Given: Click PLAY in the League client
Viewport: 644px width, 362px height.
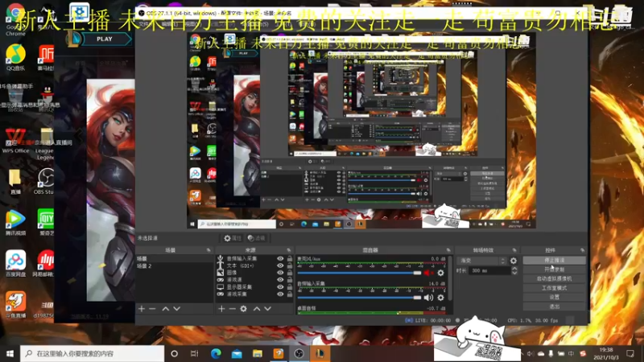Looking at the screenshot, I should (x=105, y=39).
